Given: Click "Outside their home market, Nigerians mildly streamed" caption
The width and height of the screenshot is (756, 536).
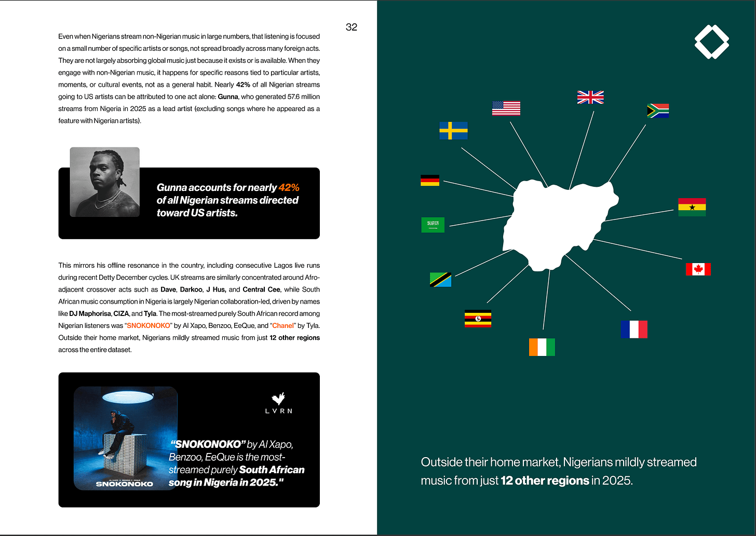Looking at the screenshot, I should pos(559,462).
